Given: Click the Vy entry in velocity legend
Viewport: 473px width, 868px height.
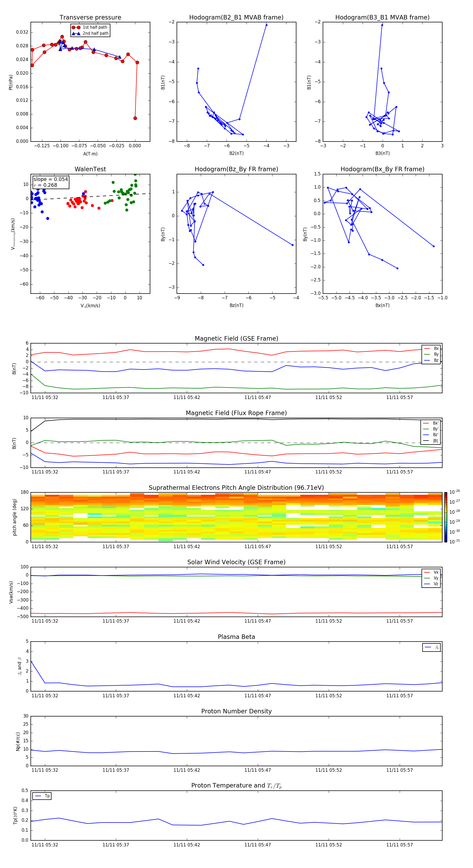Looking at the screenshot, I should coord(431,578).
